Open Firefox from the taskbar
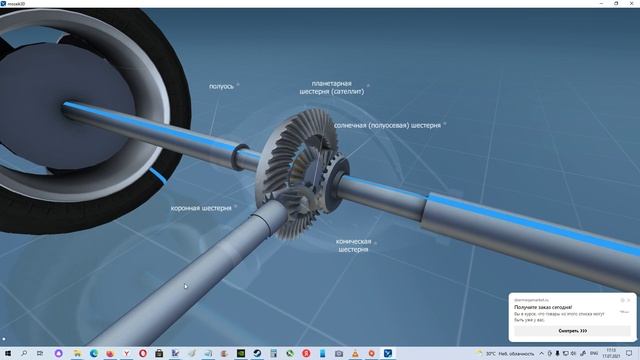640x360 pixels. [110, 353]
